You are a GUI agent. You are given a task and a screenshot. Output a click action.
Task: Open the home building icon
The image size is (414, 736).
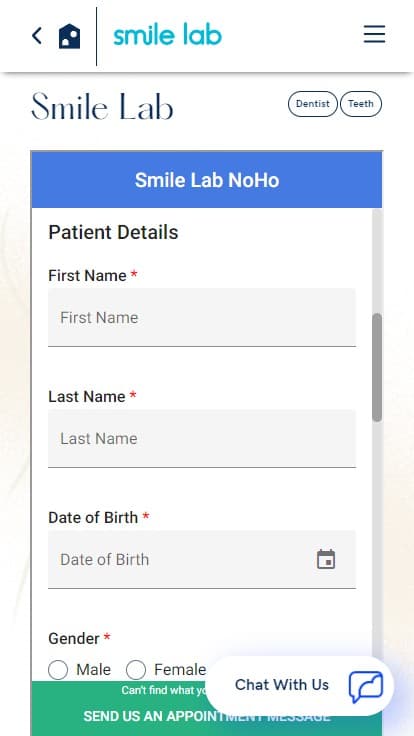(x=69, y=36)
